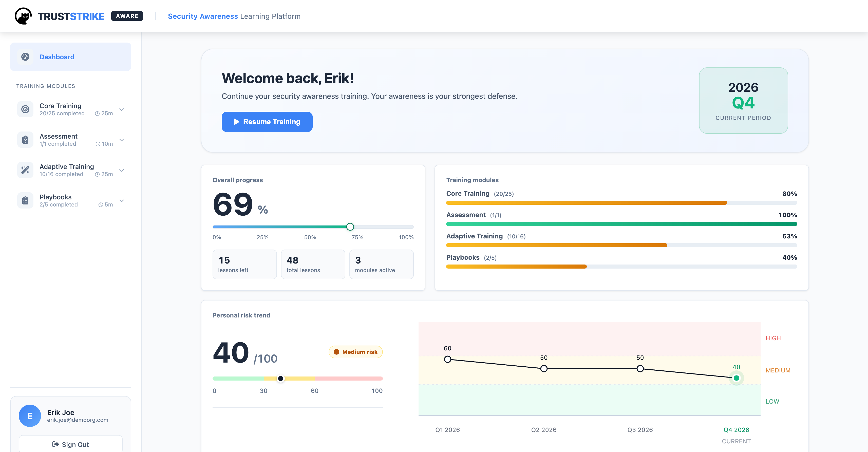
Task: Click the TrustStrike cat logo icon
Action: [x=23, y=16]
